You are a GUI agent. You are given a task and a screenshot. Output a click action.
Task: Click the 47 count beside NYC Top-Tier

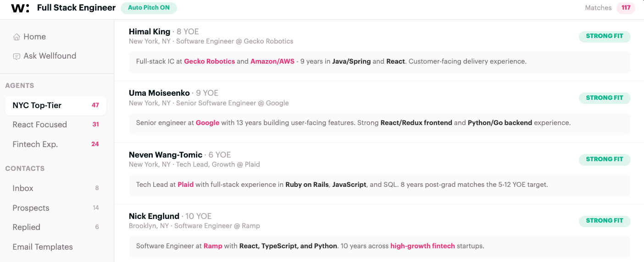[x=95, y=105]
